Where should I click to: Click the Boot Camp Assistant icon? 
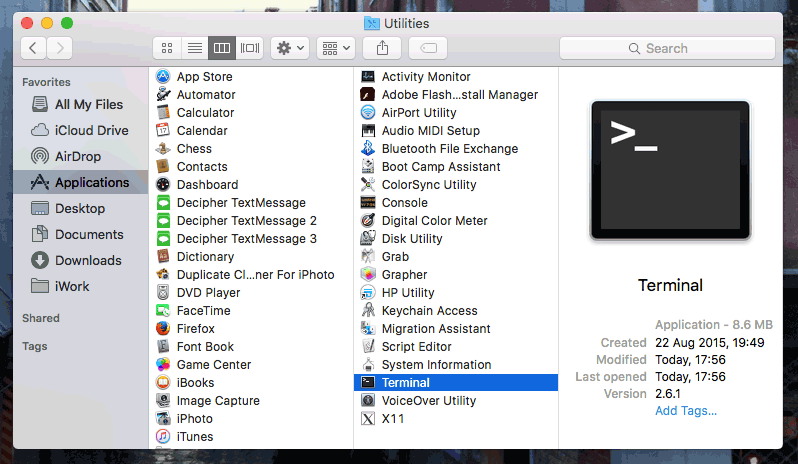(x=367, y=167)
